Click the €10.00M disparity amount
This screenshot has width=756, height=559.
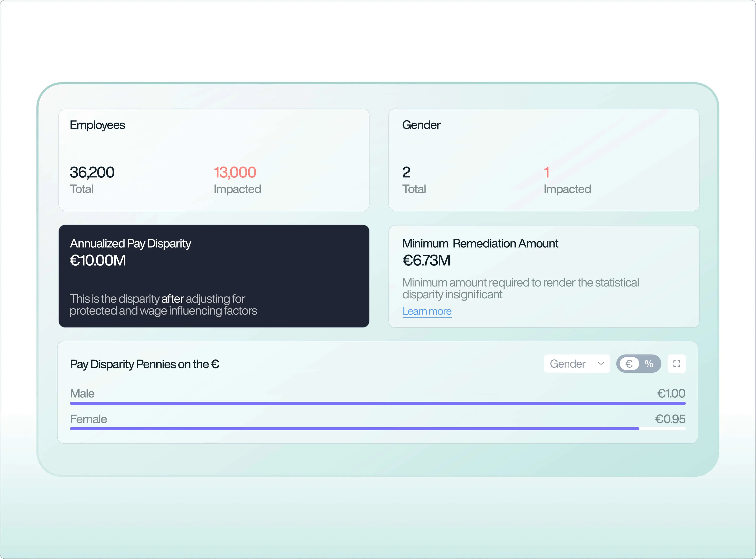98,260
